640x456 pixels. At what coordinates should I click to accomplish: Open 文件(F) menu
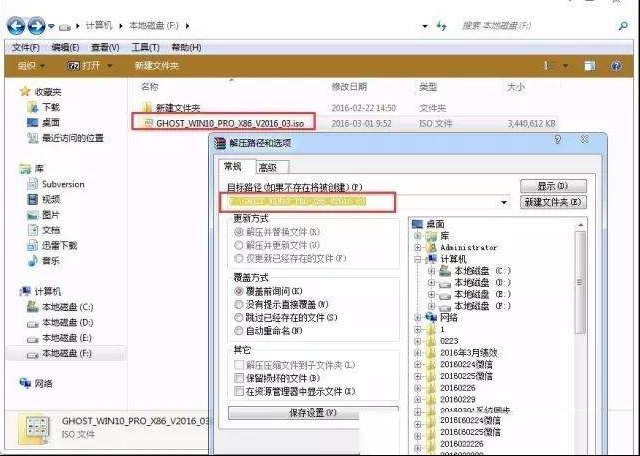25,47
